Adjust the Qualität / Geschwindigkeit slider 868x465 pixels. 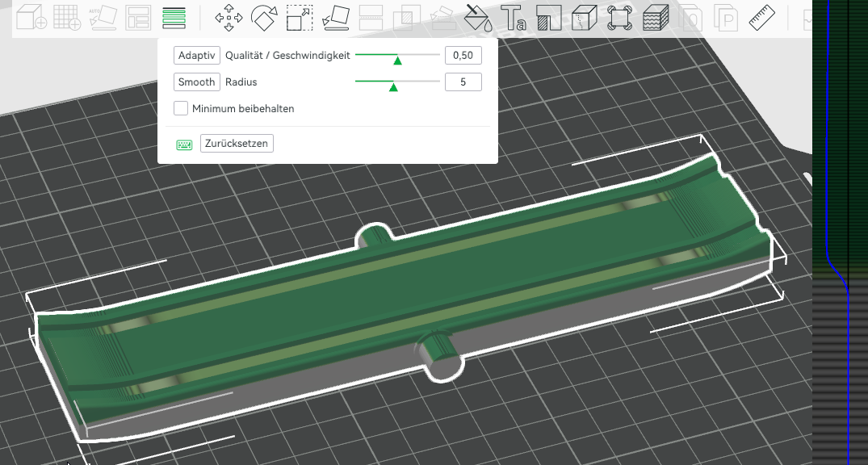coord(397,56)
